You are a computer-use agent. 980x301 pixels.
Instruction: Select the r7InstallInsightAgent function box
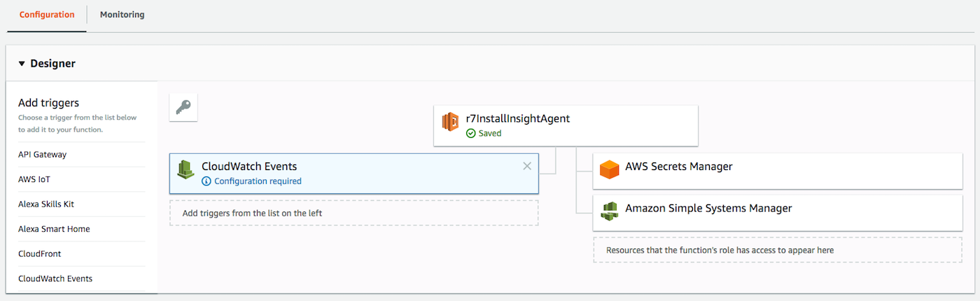(x=566, y=125)
